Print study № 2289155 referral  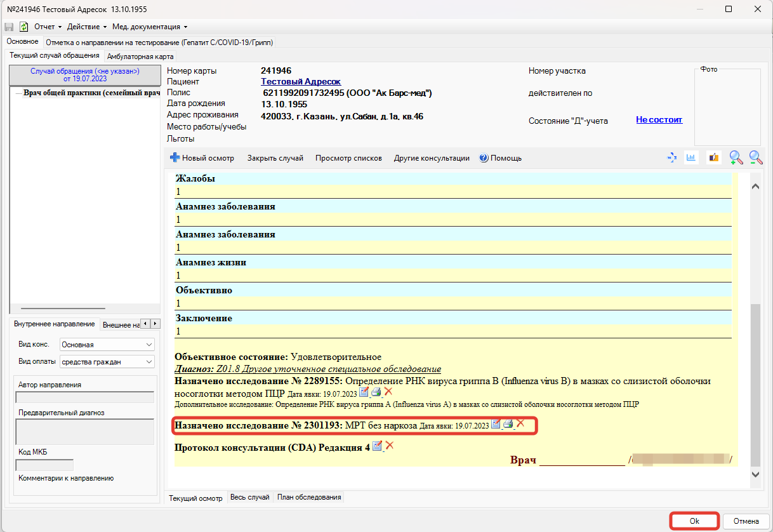coord(376,392)
